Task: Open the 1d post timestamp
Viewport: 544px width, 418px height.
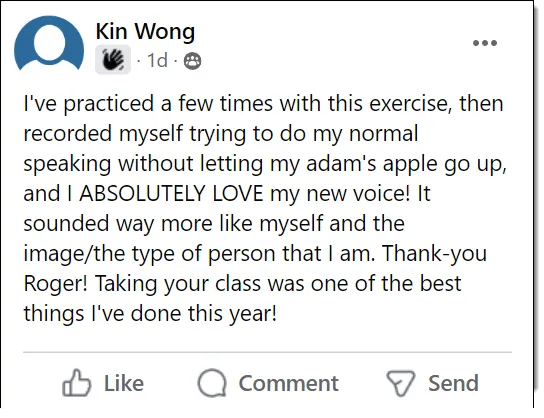Action: [x=157, y=60]
